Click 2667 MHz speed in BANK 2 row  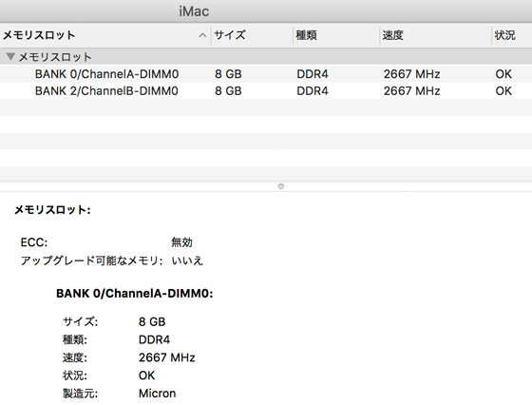tap(411, 91)
